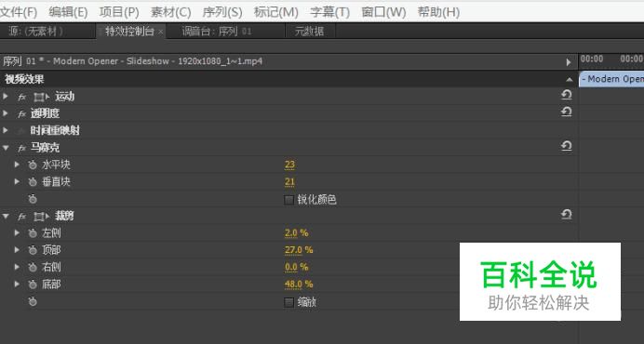Viewport: 644px width, 344px height.
Task: Toggle fx for 透明度 effect
Action: pos(21,114)
